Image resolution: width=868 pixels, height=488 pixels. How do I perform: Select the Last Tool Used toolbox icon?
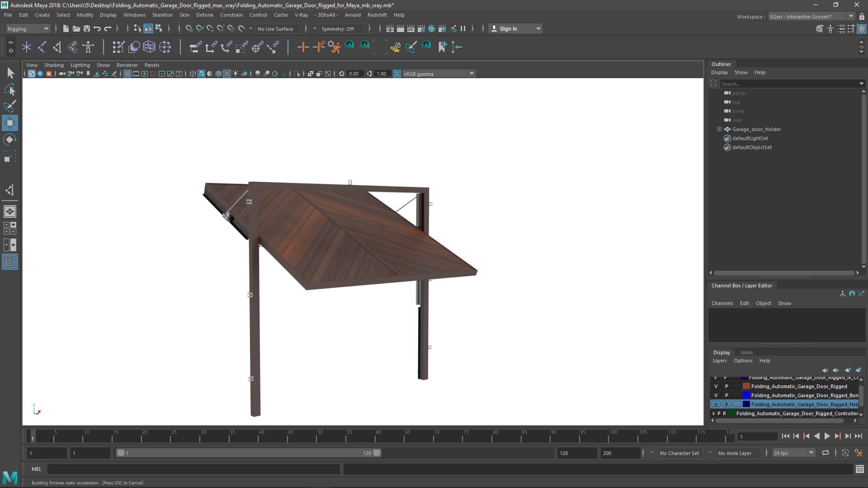coord(10,190)
